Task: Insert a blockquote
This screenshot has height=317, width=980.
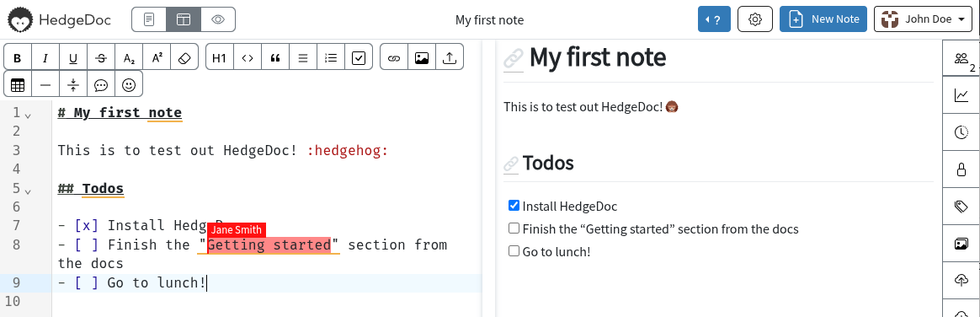Action: pyautogui.click(x=275, y=58)
